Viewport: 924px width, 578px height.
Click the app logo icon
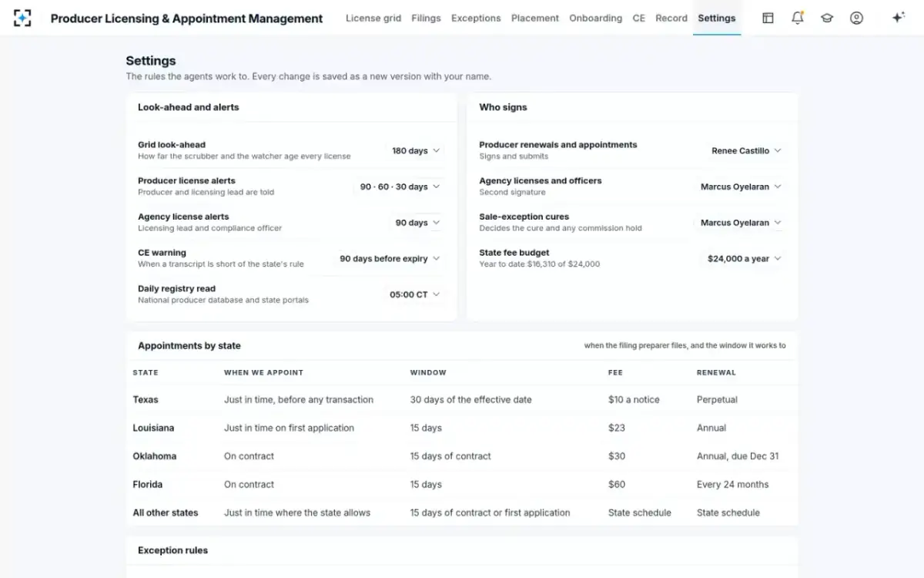point(22,18)
